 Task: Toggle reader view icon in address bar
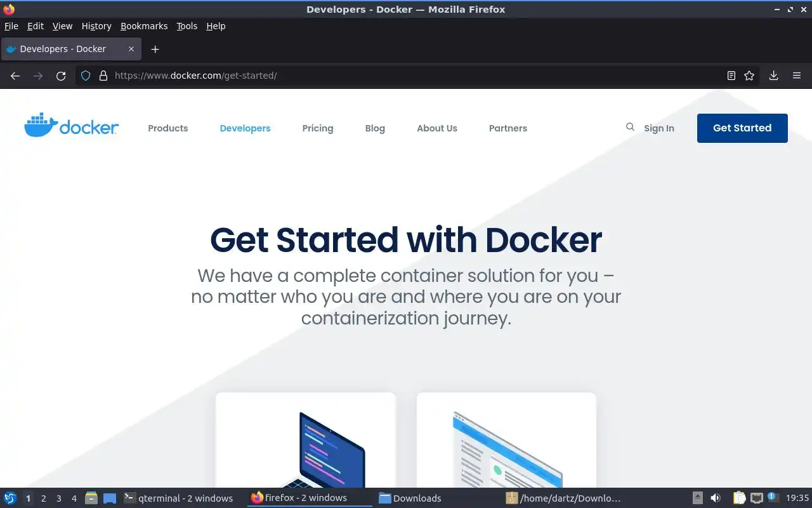731,76
